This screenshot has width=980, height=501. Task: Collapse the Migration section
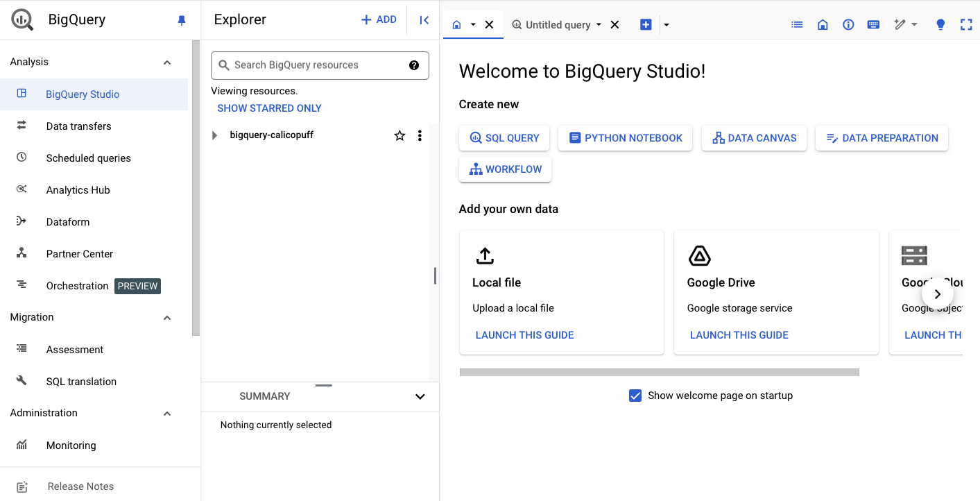[x=167, y=318]
